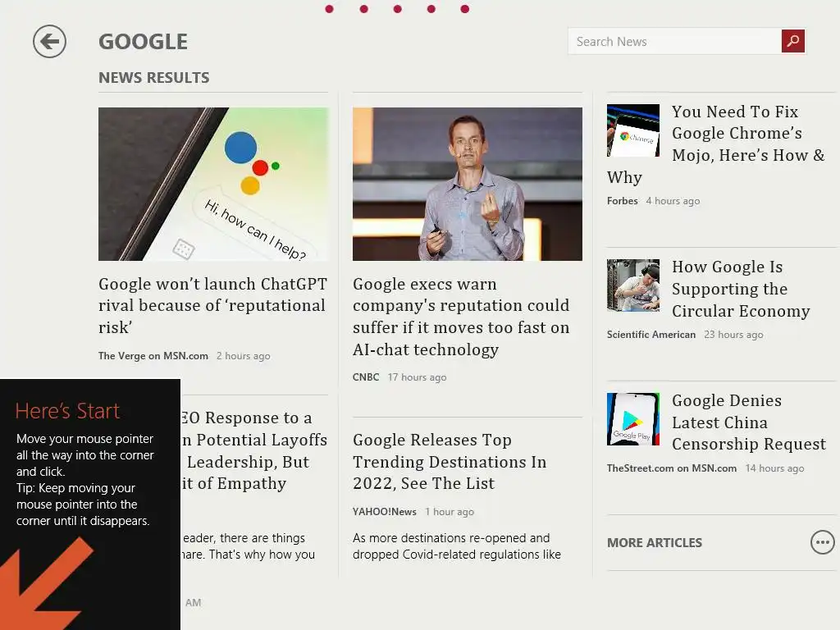Click 'The Verge on MSN.com' source
Viewport: 840px width, 630px height.
pyautogui.click(x=153, y=356)
